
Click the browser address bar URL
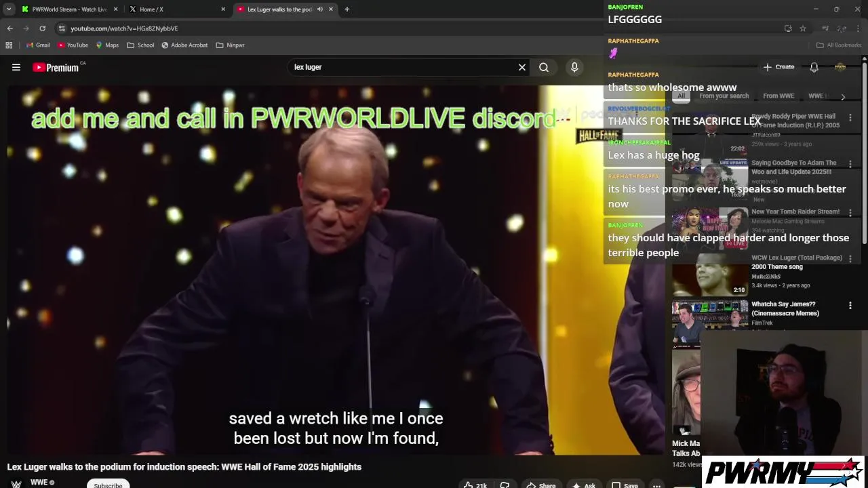pyautogui.click(x=124, y=28)
